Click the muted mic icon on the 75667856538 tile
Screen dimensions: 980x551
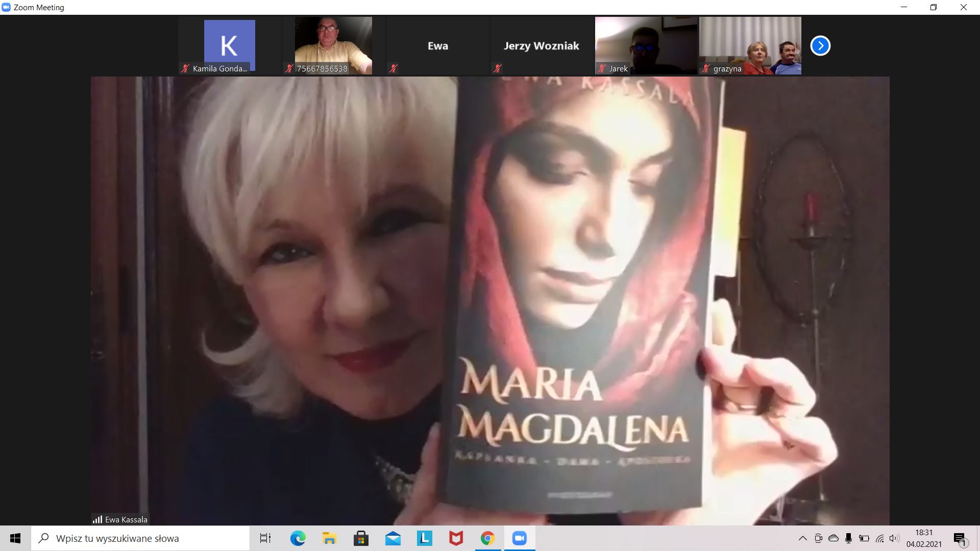[x=289, y=68]
